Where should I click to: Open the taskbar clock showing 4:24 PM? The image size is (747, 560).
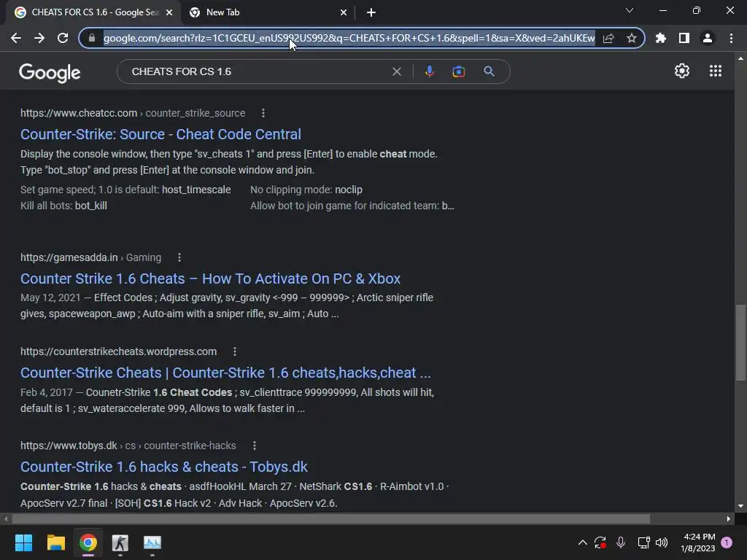(x=698, y=542)
